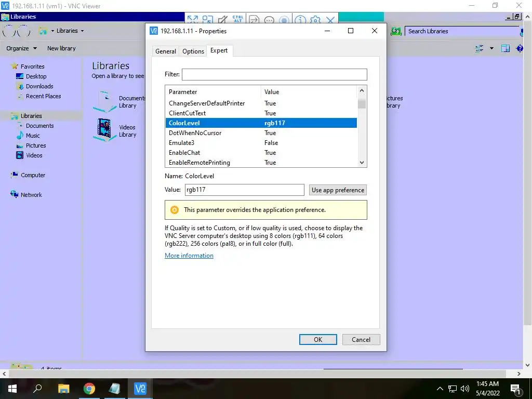The image size is (532, 399).
Task: Open the taskbar search magnifier
Action: pyautogui.click(x=37, y=389)
